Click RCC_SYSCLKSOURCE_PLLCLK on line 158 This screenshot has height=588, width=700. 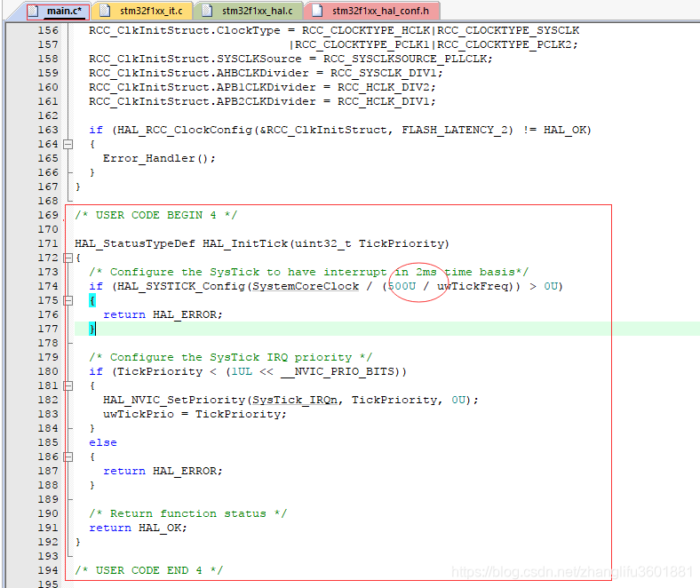pyautogui.click(x=405, y=59)
